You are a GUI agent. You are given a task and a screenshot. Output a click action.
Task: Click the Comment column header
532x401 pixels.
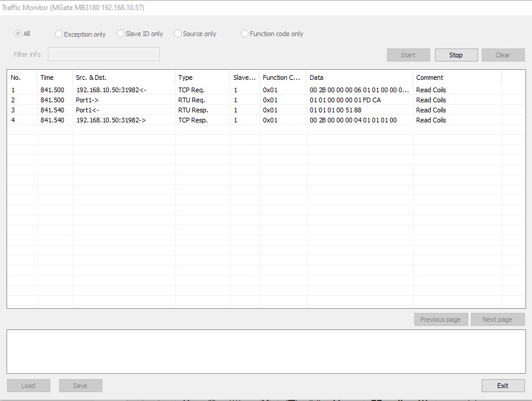click(x=457, y=77)
